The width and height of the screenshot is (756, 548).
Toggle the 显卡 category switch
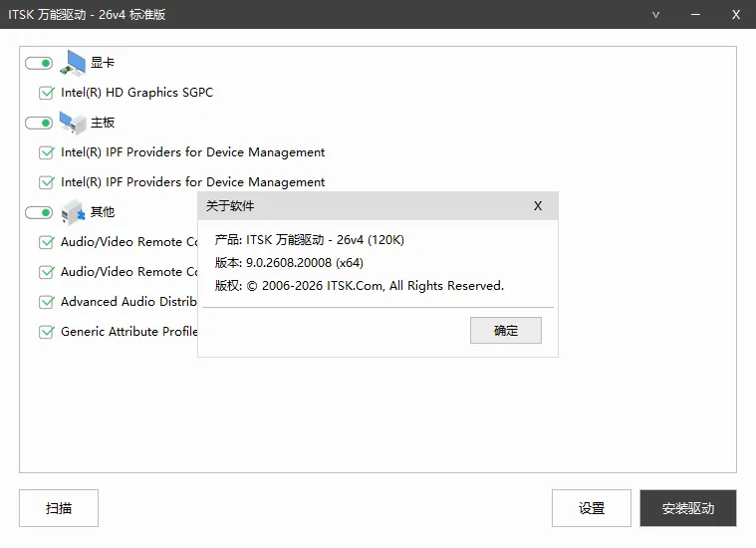click(x=39, y=63)
